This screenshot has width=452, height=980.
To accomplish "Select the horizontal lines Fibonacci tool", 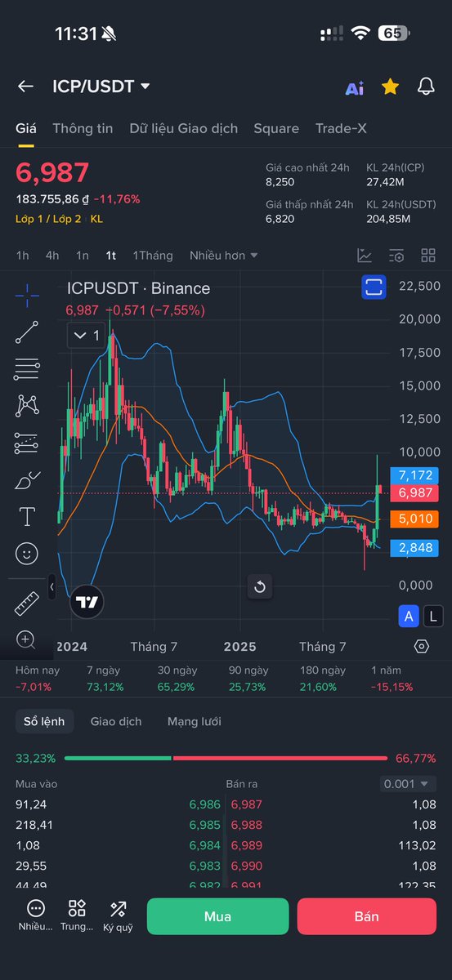I will (x=27, y=369).
